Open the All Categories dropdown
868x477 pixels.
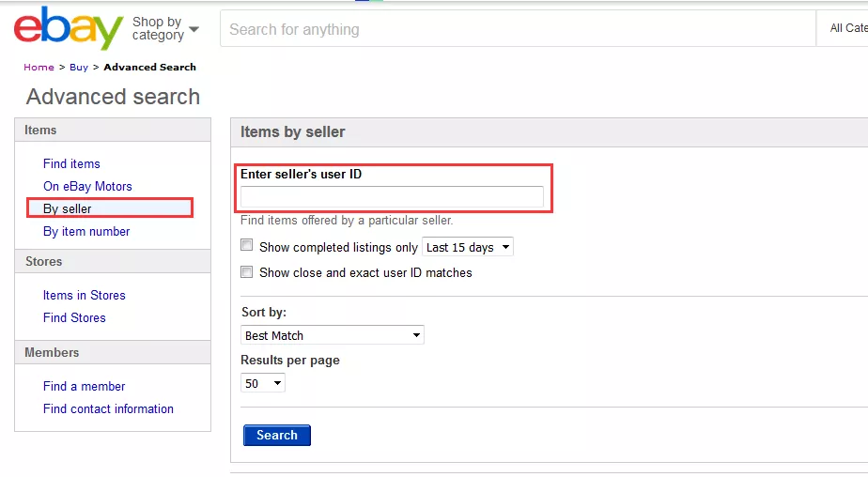[847, 29]
